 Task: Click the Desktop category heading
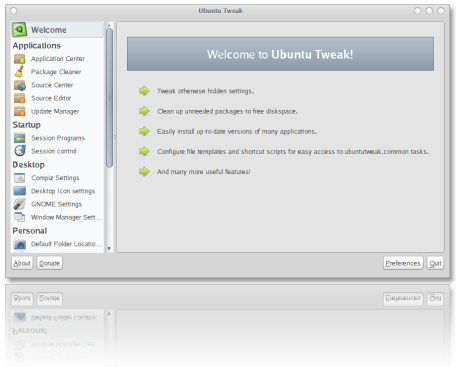pos(29,165)
